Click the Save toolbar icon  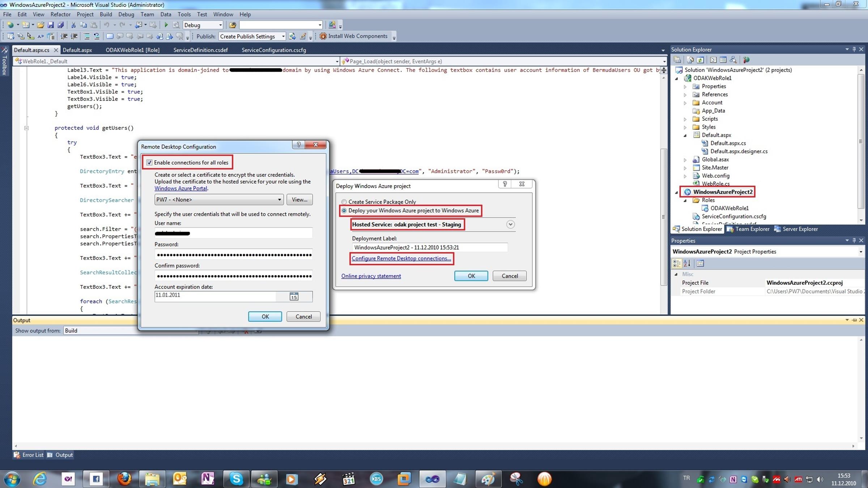pyautogui.click(x=51, y=25)
